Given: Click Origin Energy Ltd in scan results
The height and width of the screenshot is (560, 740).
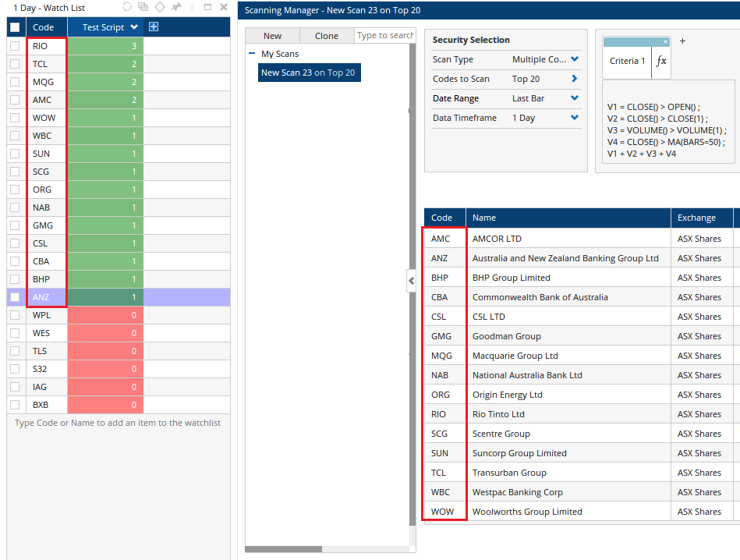Looking at the screenshot, I should pos(508,395).
